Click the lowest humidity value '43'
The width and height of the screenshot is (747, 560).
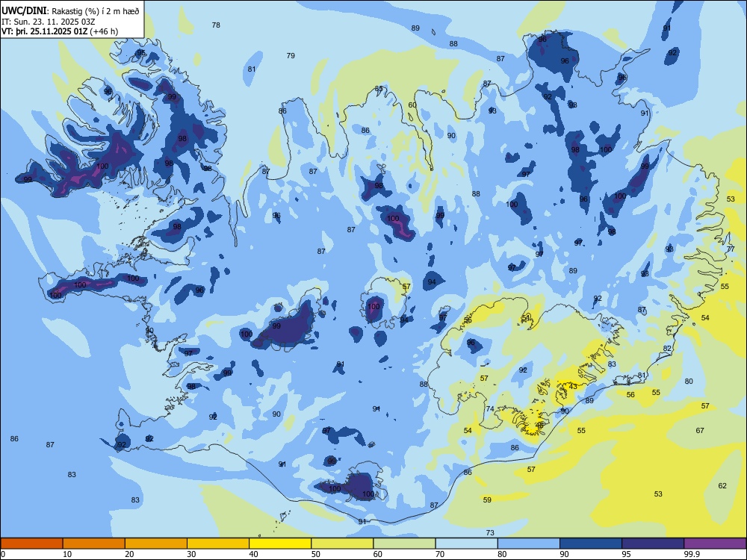click(573, 386)
